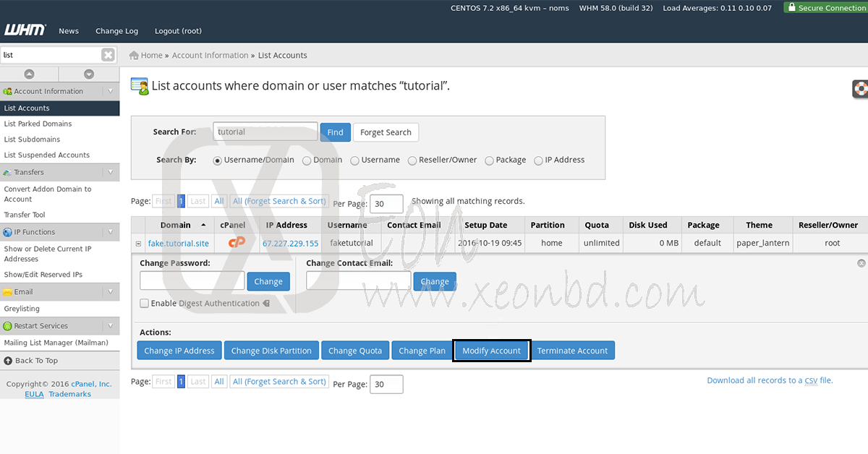This screenshot has width=868, height=454.
Task: Click the Modify Account button
Action: click(x=491, y=351)
